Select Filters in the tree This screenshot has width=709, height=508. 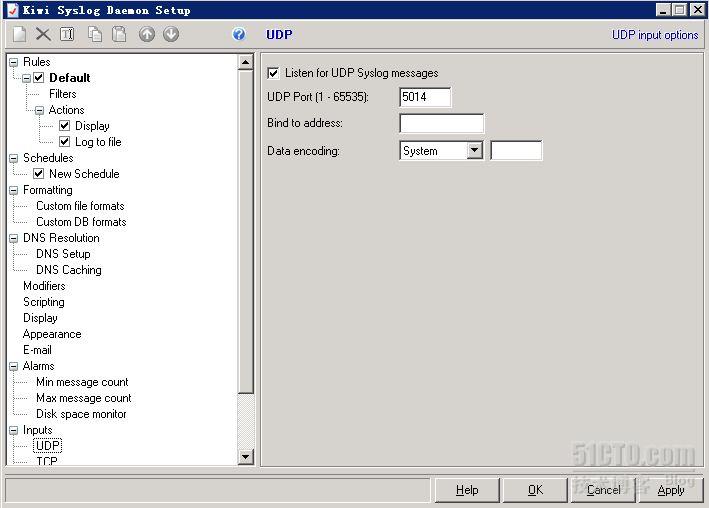tap(62, 94)
